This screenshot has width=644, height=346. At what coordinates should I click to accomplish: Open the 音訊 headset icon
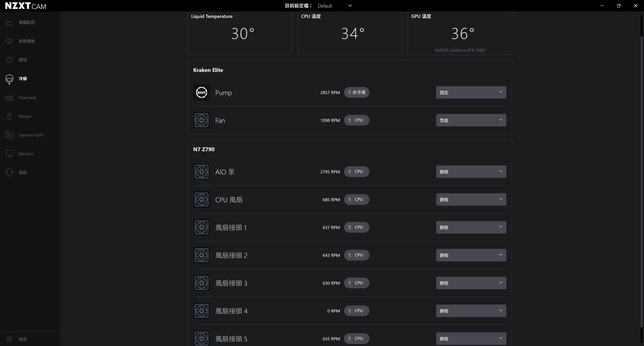point(9,172)
